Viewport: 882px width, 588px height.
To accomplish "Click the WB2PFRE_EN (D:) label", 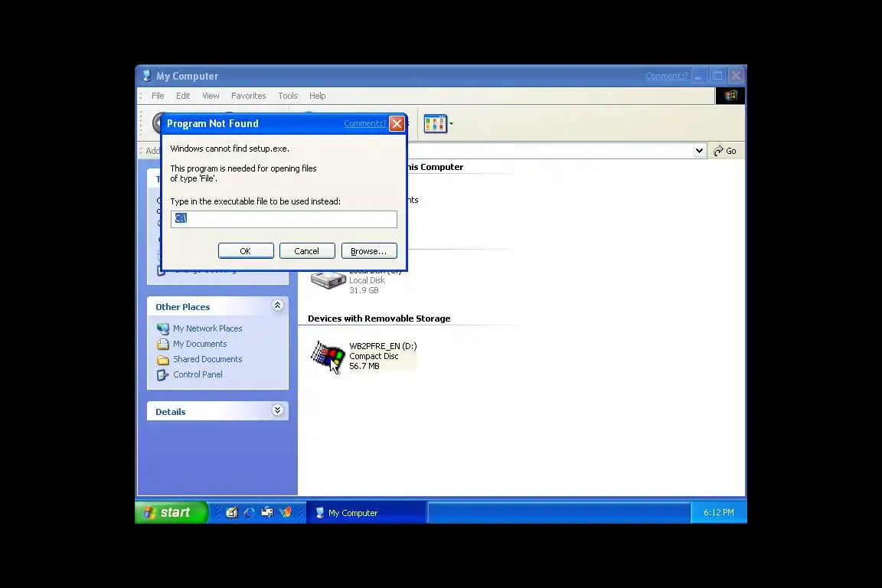I will point(383,347).
